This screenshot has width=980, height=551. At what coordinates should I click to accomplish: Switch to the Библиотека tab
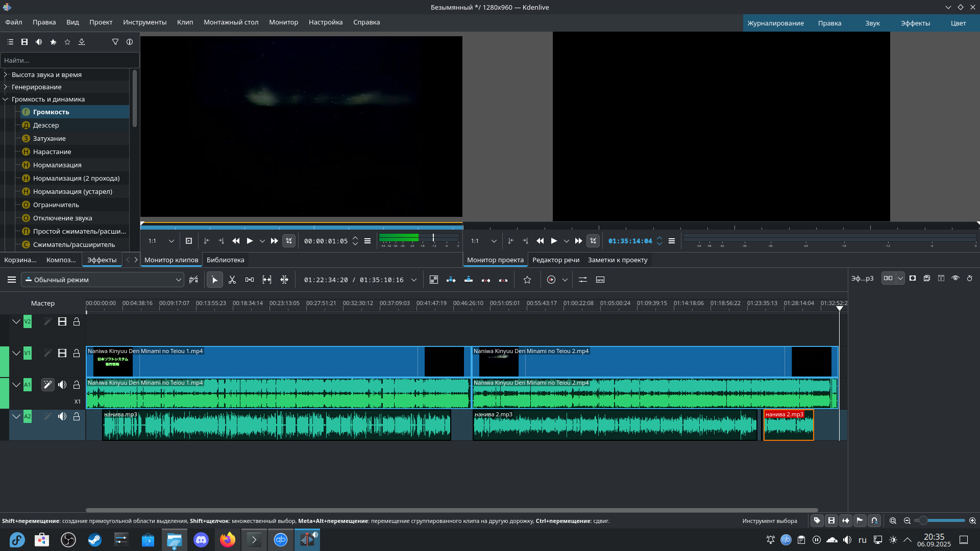225,260
